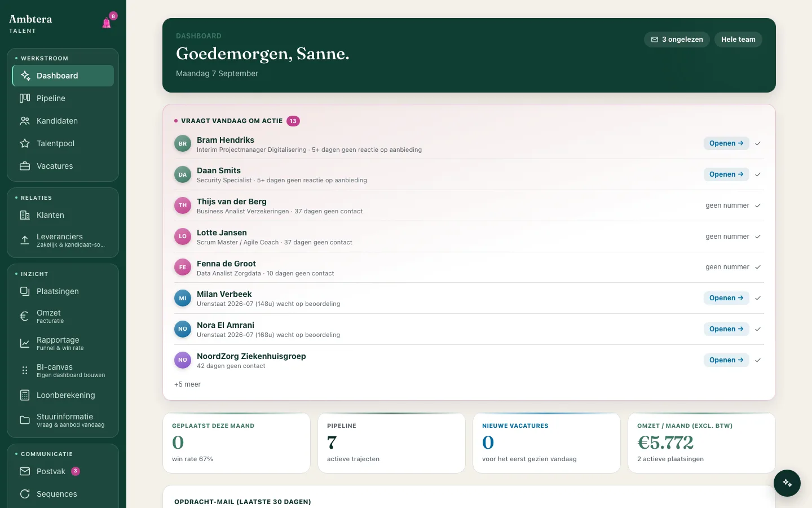Click Openen for NoordZorg Ziekenhuisgroep
Screen dimensions: 812x508
726,360
